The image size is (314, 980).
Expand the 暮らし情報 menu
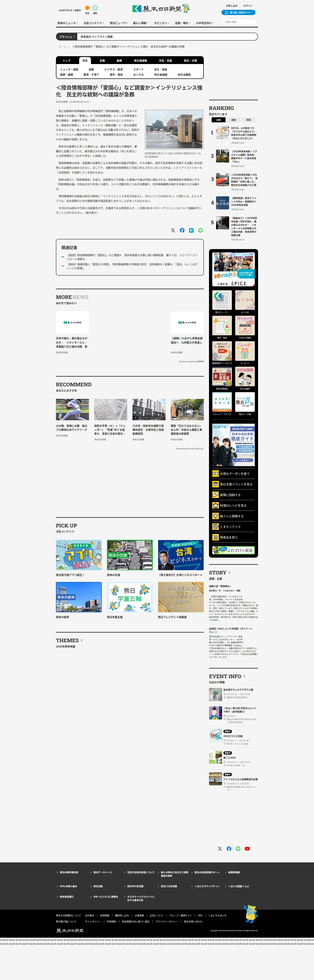[141, 23]
